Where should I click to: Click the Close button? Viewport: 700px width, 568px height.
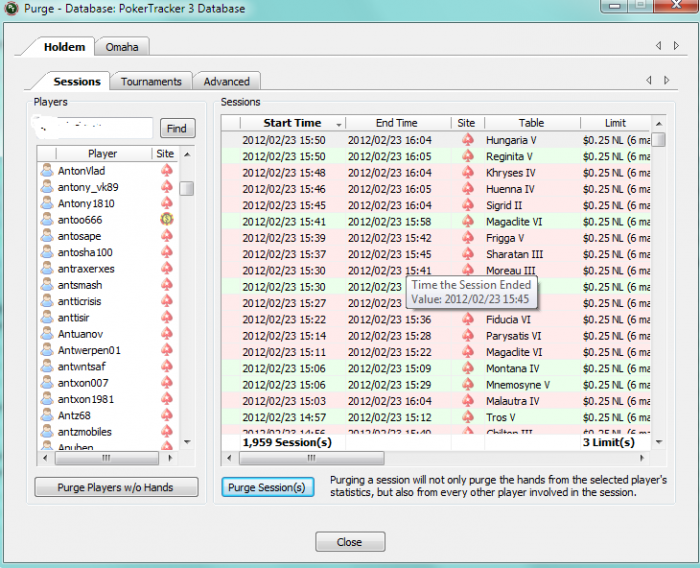[350, 542]
